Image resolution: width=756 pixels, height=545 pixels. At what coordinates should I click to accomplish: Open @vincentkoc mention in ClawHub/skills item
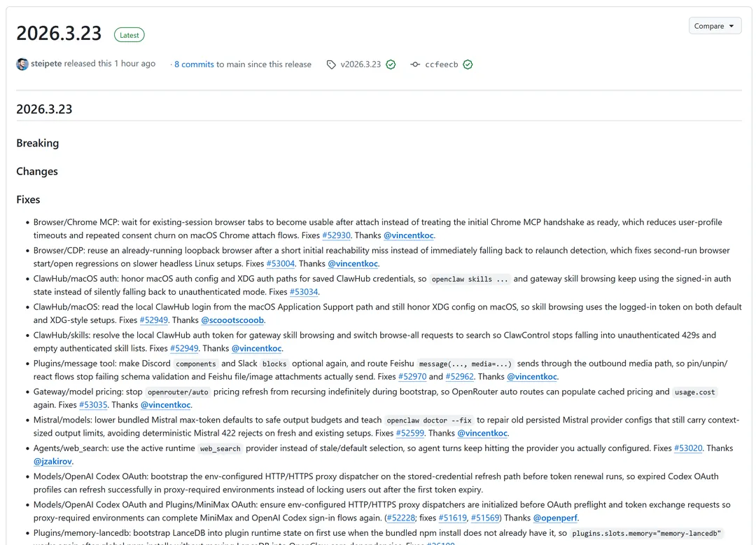[256, 348]
